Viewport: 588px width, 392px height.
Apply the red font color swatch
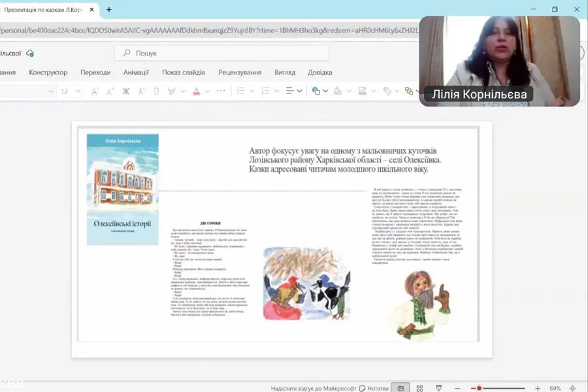tap(197, 91)
